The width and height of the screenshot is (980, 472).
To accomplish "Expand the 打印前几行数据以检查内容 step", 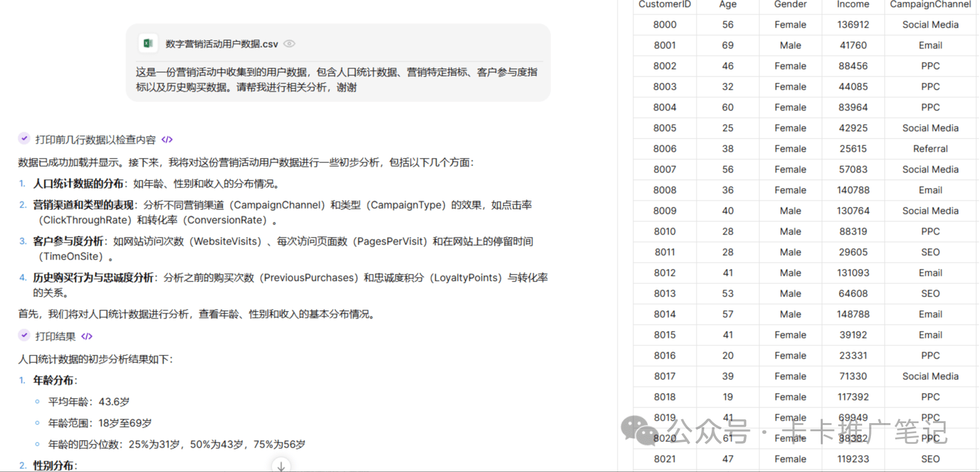I will click(95, 140).
